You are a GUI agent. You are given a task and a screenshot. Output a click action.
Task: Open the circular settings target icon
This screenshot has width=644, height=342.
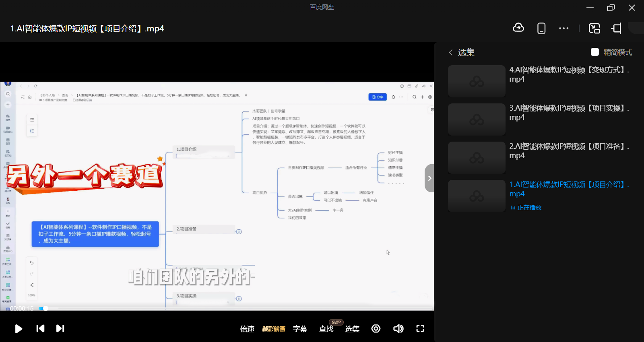tap(376, 329)
